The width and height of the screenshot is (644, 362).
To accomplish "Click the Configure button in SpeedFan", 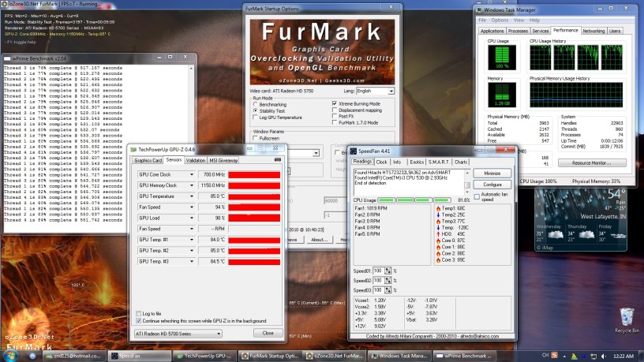I will point(492,184).
